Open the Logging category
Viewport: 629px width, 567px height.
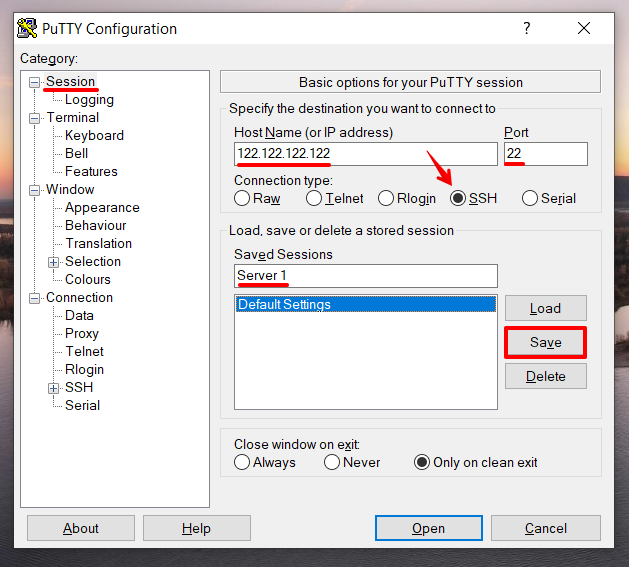(89, 100)
